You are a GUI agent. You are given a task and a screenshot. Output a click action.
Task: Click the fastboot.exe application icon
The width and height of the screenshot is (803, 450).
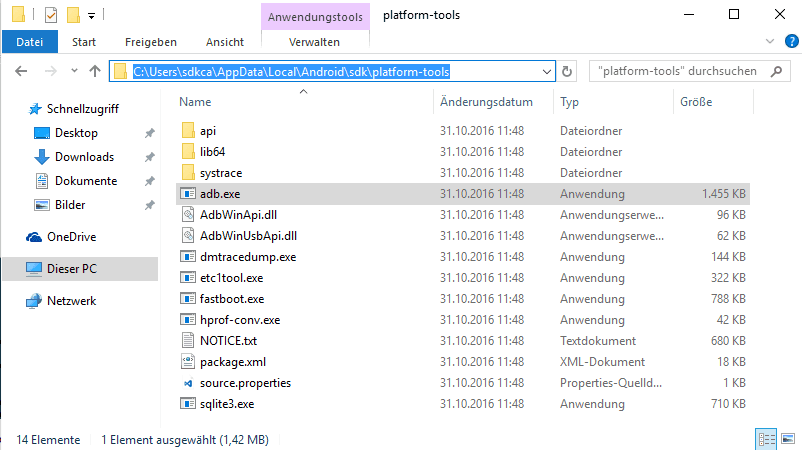click(188, 298)
